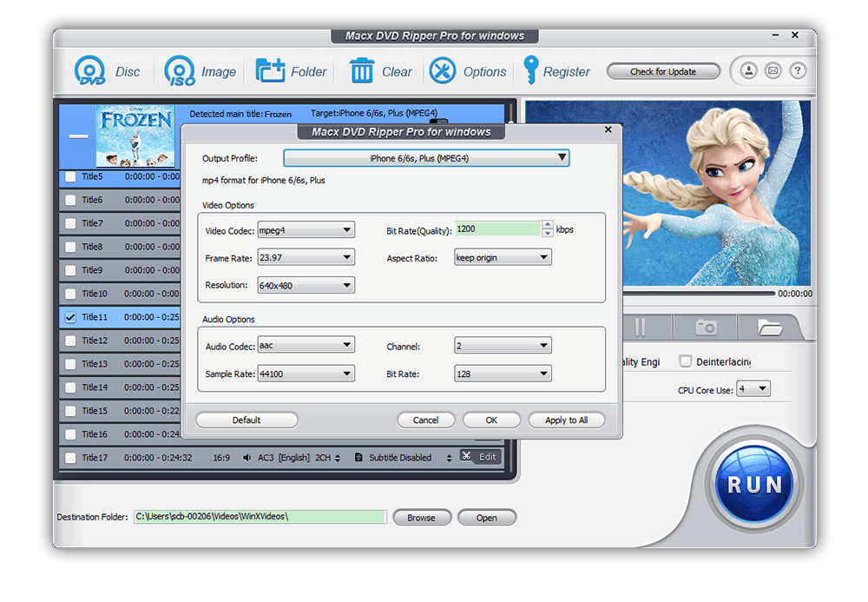The width and height of the screenshot is (868, 602).
Task: Select the Title16 row label
Action: point(95,434)
